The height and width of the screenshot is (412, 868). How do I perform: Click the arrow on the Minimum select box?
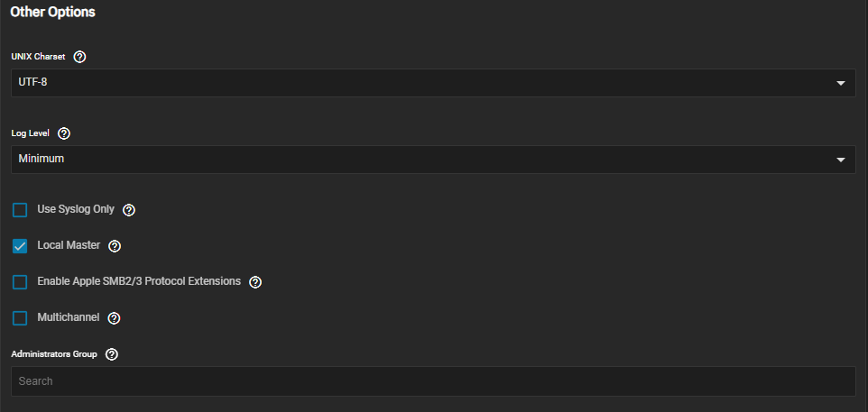tap(841, 160)
